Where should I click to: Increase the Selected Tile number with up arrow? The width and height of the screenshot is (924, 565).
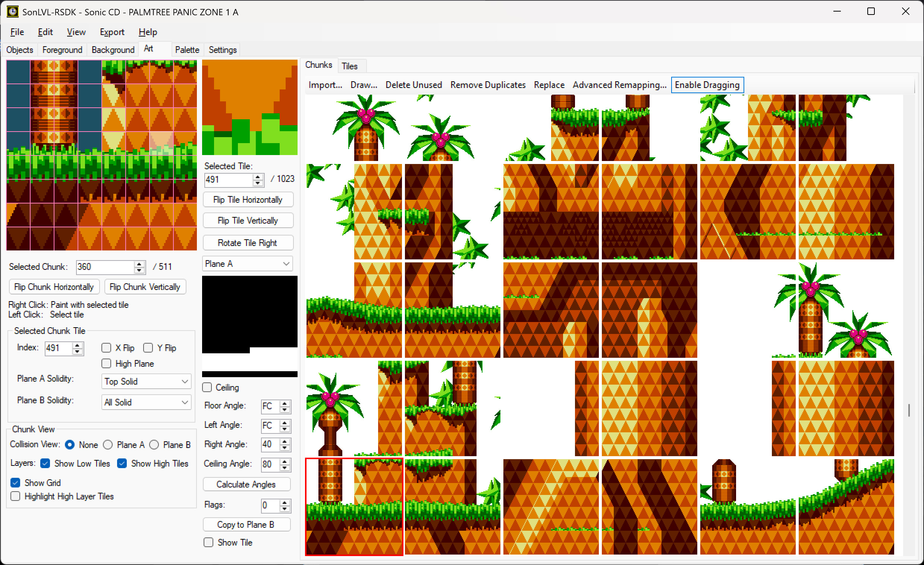click(258, 177)
